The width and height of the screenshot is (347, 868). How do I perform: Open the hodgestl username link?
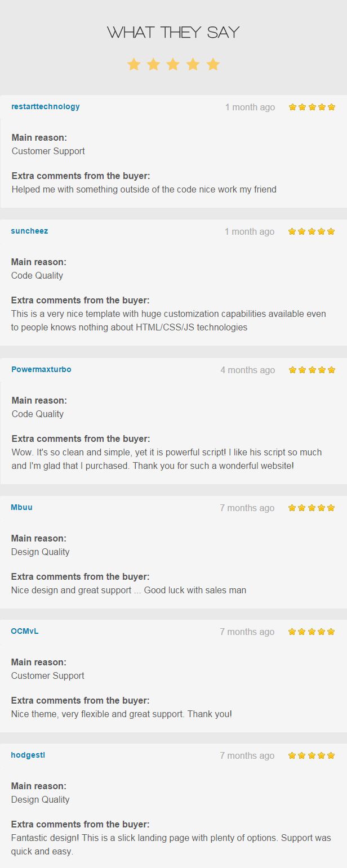[x=28, y=755]
